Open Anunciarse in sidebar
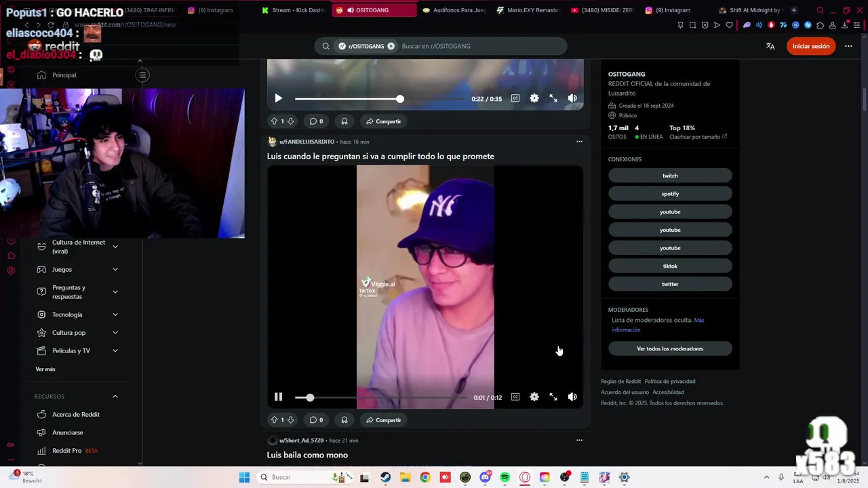The height and width of the screenshot is (488, 868). point(68,432)
